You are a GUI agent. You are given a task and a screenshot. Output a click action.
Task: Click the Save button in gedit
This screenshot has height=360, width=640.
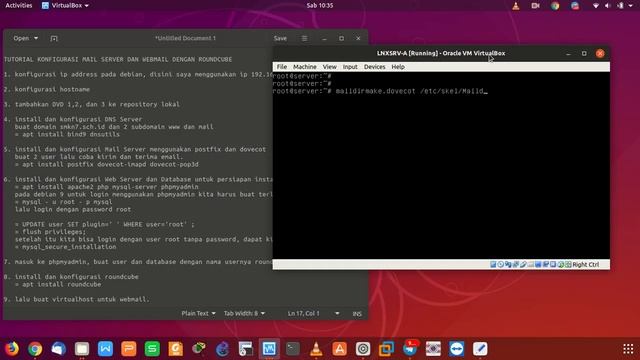pyautogui.click(x=280, y=38)
